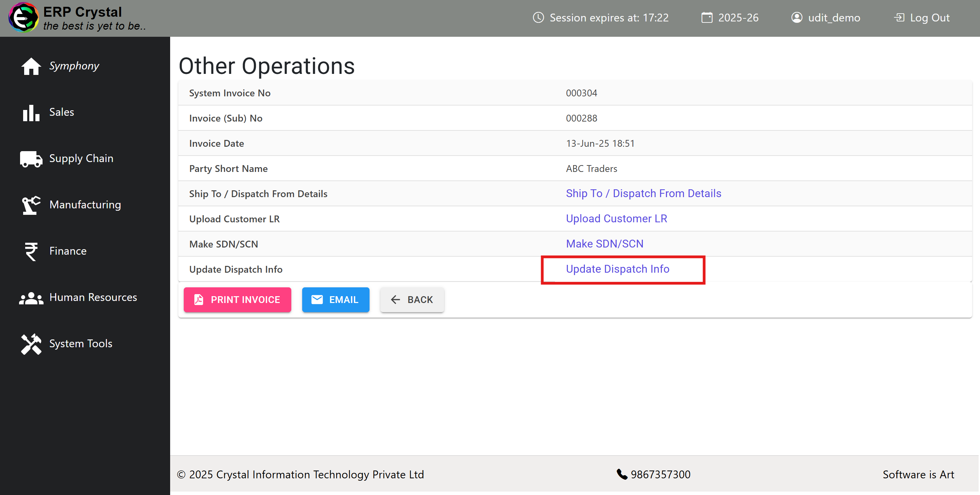
Task: Open the Upload Customer LR link
Action: (x=616, y=219)
